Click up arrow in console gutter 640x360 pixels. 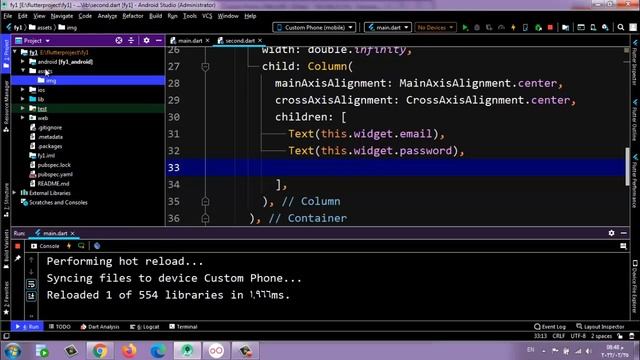[31, 260]
